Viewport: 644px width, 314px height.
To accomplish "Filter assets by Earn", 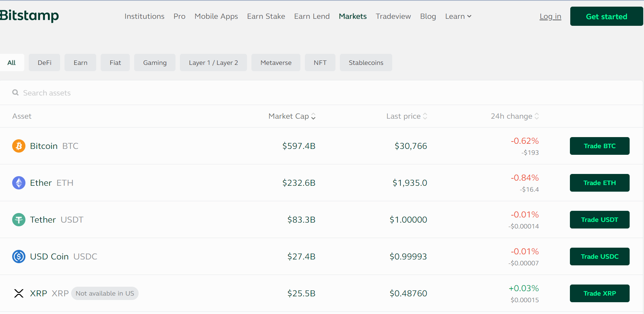I will 80,63.
